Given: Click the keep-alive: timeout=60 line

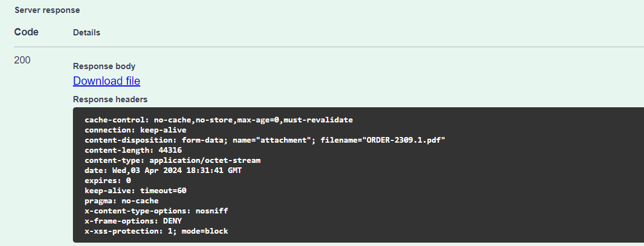Looking at the screenshot, I should [x=135, y=191].
